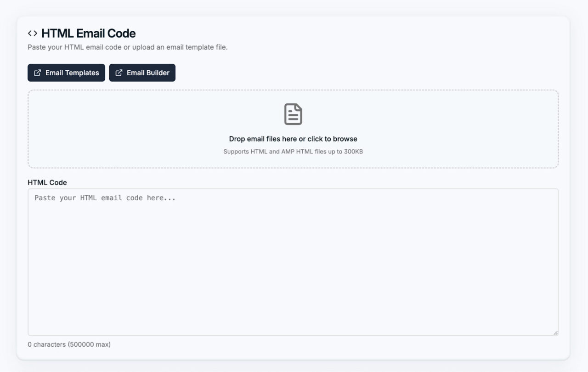Click the 'Drop email files here' text
Screen dimensions: 588x372
pyautogui.click(x=293, y=139)
